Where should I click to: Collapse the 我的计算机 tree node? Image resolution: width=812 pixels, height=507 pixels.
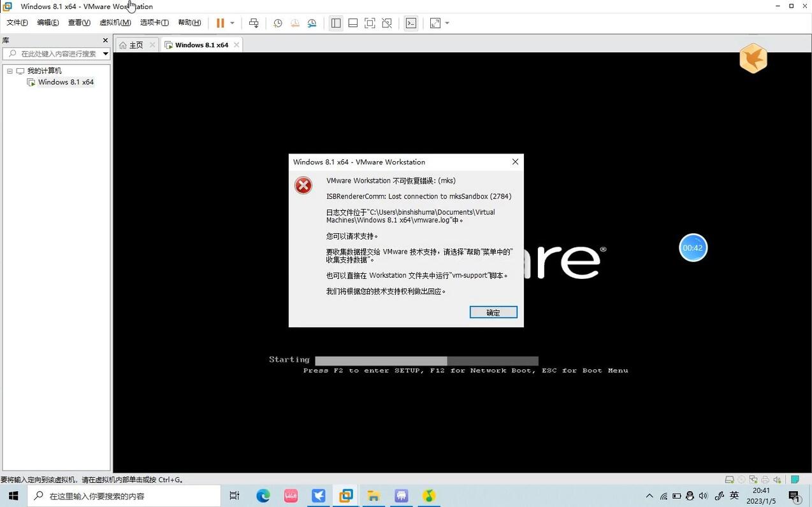coord(10,71)
